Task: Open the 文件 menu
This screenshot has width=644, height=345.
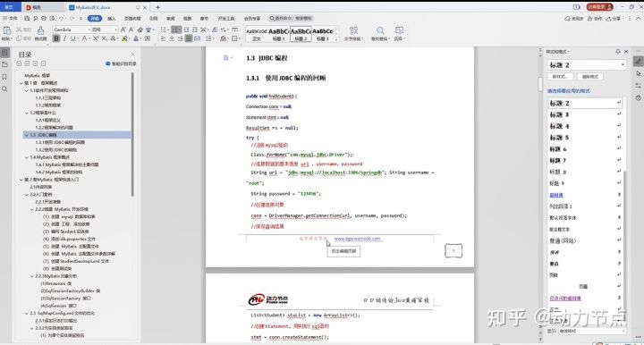Action: [x=11, y=19]
